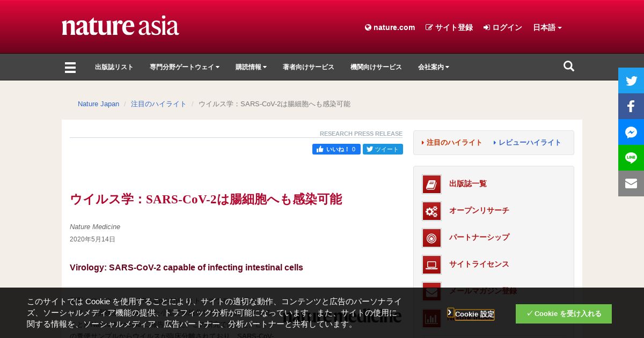Click サイト登録 registration link
This screenshot has height=338, width=644.
449,27
